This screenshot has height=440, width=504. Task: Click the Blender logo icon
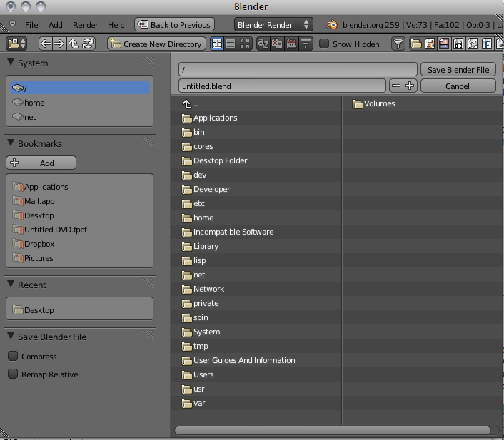click(x=332, y=25)
